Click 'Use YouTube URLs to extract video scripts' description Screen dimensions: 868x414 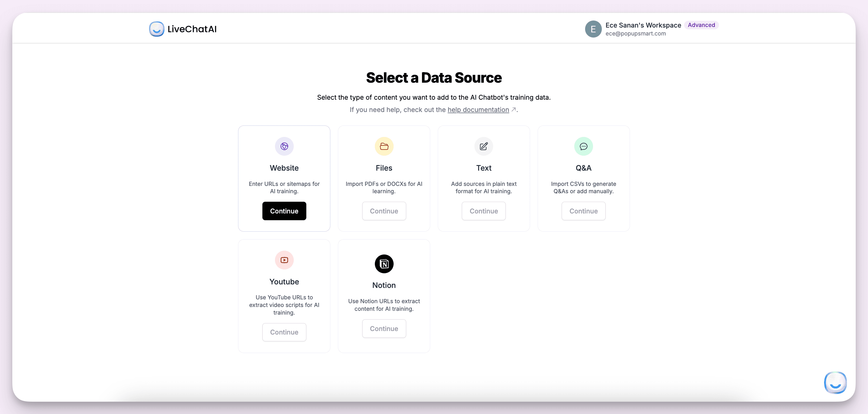point(284,305)
